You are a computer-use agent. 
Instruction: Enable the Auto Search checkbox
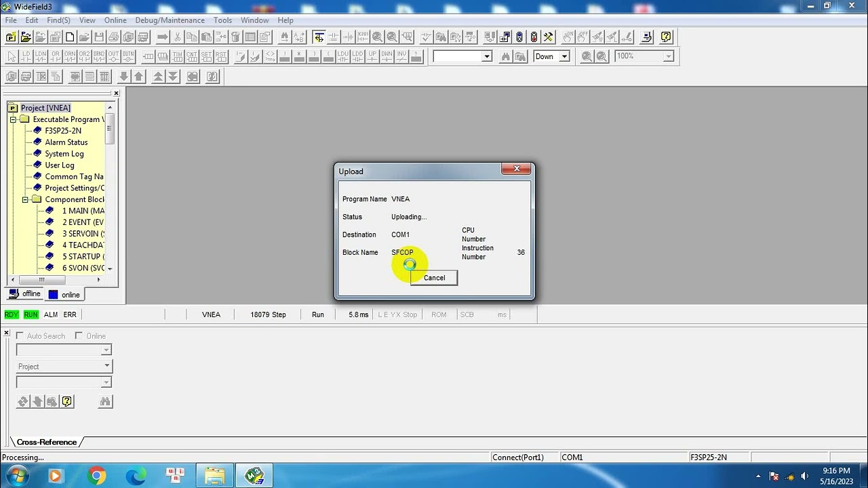20,336
